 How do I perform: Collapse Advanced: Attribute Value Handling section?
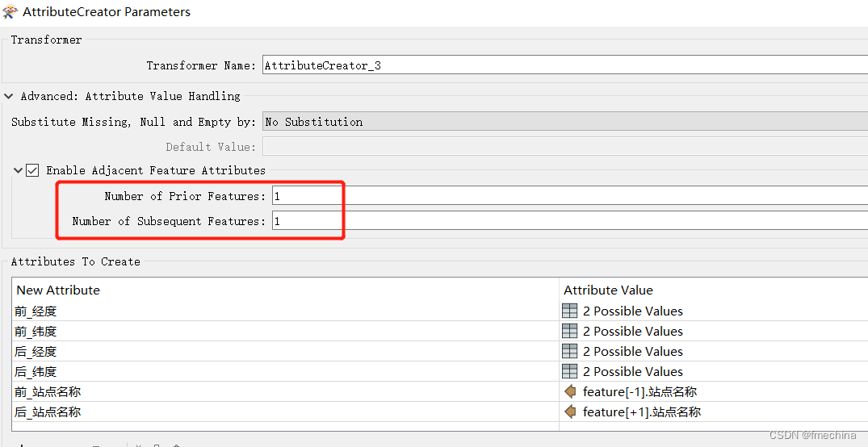(x=8, y=96)
